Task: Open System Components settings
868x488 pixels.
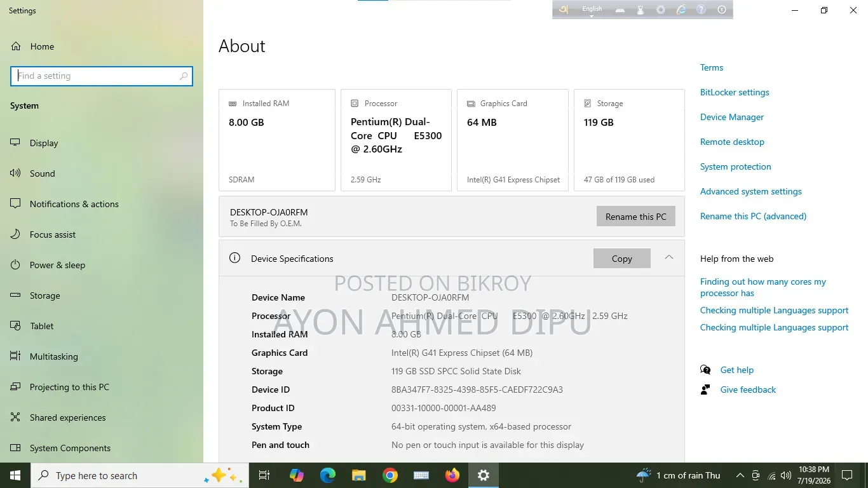Action: (102, 448)
